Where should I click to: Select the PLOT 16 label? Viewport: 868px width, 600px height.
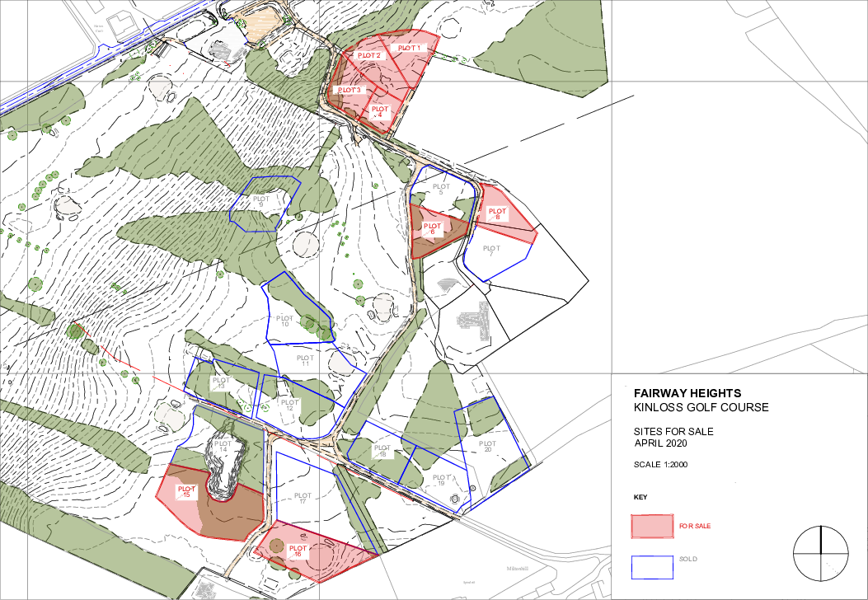(x=298, y=551)
